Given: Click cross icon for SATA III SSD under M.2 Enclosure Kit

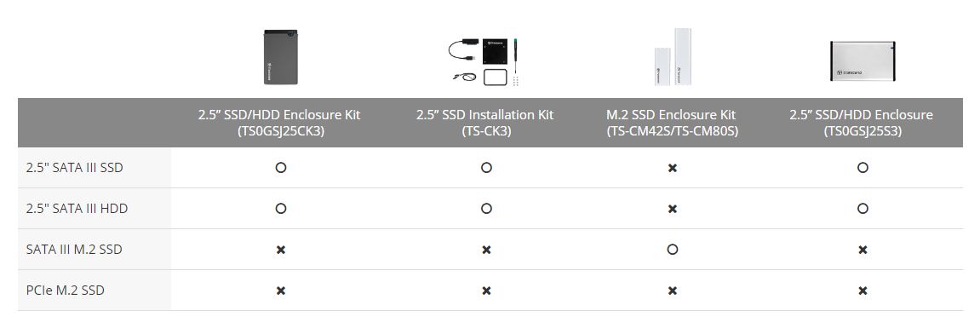Looking at the screenshot, I should tap(673, 168).
